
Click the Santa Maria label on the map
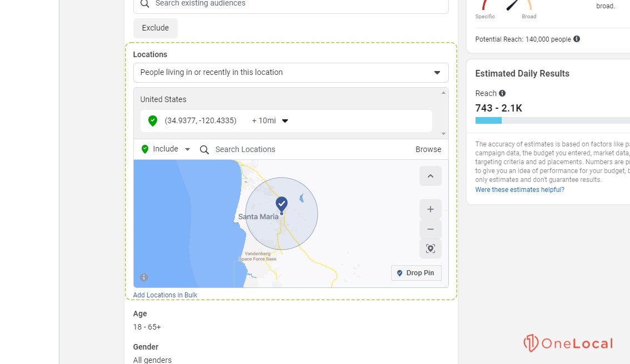click(x=258, y=217)
